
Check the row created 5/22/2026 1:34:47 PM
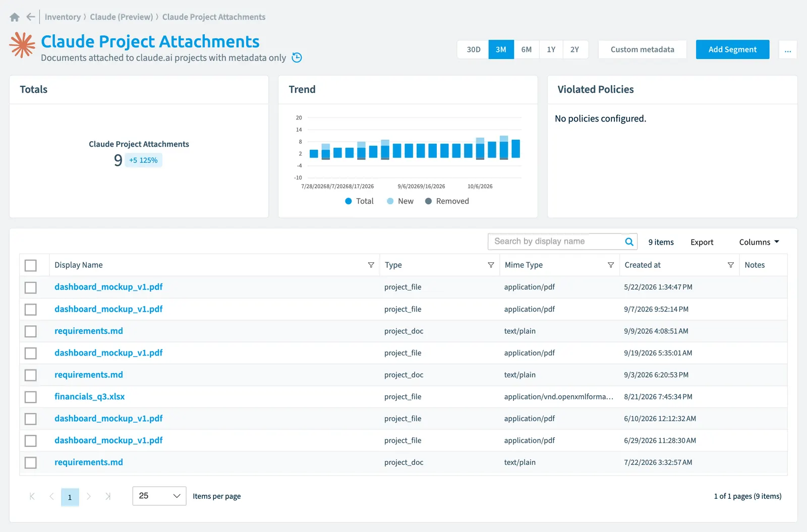click(31, 287)
